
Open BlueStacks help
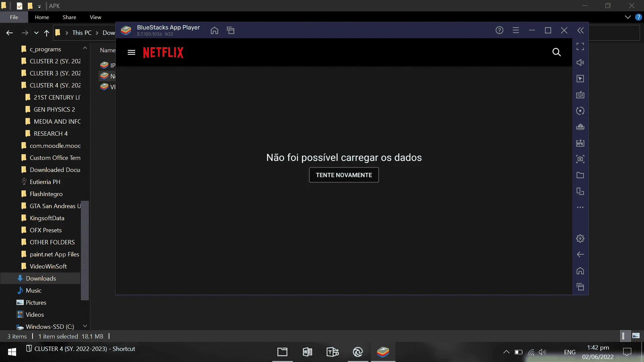(x=499, y=31)
